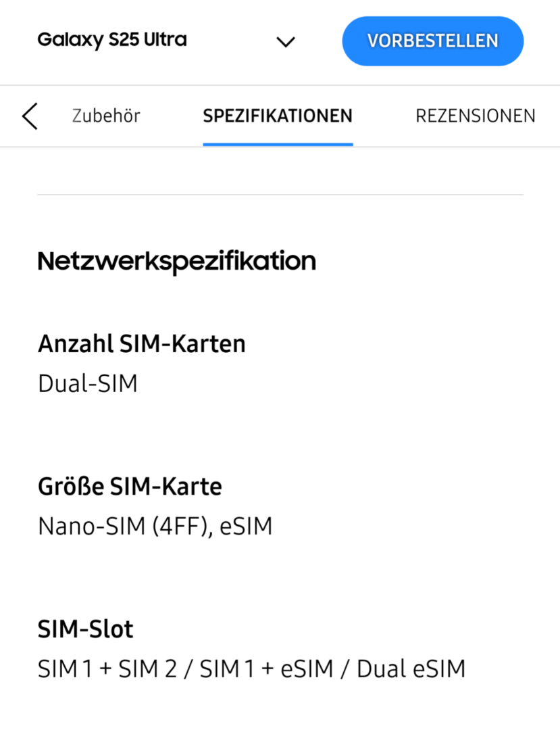Click the blue underline beneath SPEZIFIKATIONEN
This screenshot has width=560, height=730.
[278, 144]
